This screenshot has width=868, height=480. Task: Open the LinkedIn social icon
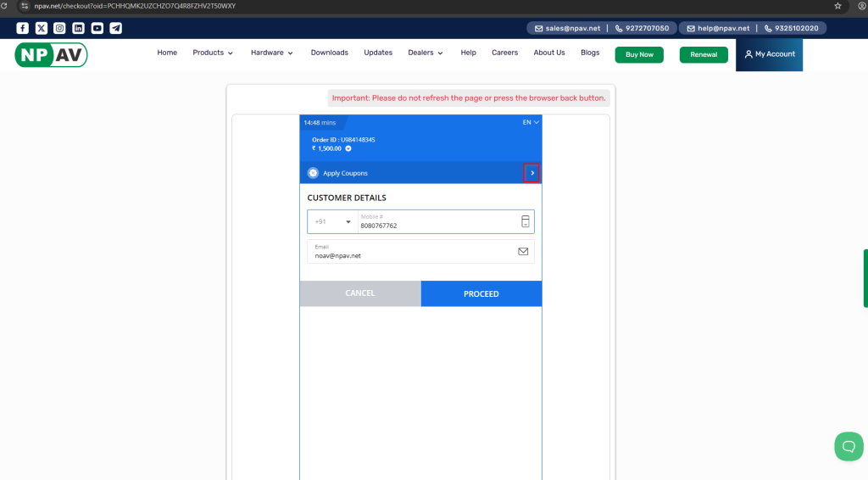[78, 28]
